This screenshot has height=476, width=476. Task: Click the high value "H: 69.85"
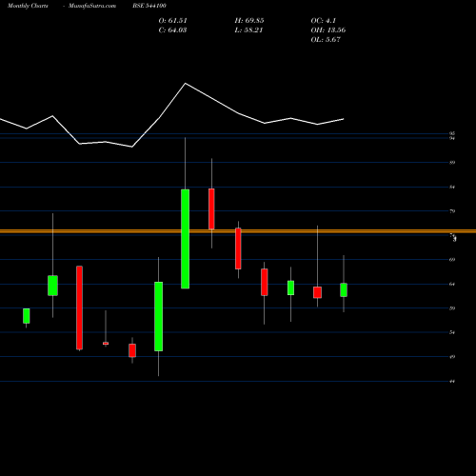249,21
